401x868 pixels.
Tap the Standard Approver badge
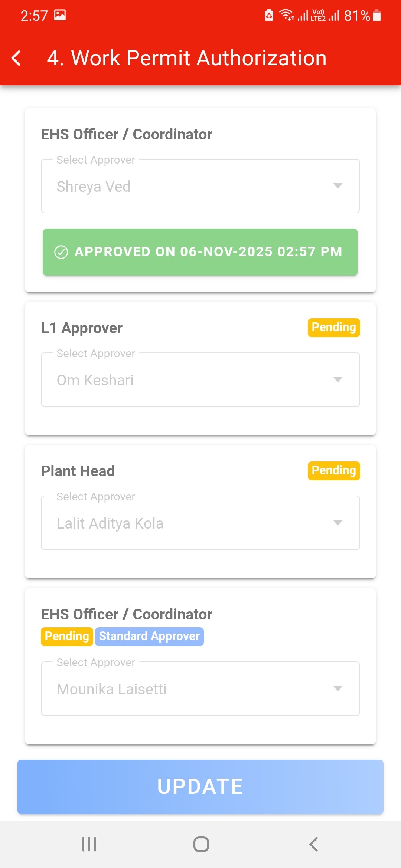click(149, 637)
